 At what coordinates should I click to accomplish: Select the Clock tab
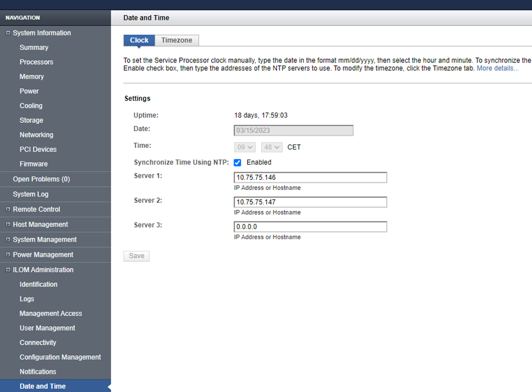pyautogui.click(x=139, y=40)
